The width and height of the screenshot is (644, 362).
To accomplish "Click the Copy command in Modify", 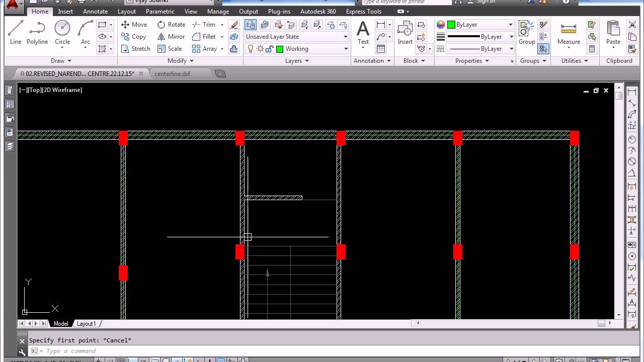I will [134, 36].
